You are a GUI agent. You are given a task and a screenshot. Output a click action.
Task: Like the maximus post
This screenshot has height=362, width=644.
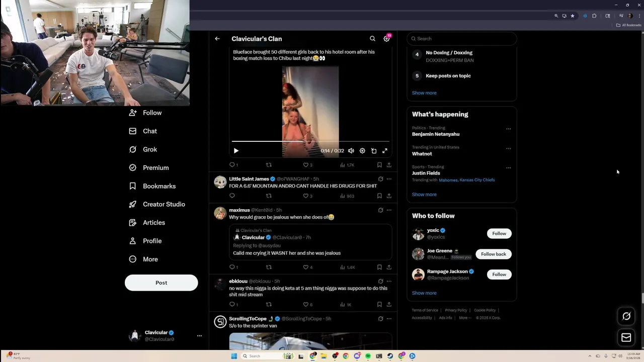tap(307, 267)
